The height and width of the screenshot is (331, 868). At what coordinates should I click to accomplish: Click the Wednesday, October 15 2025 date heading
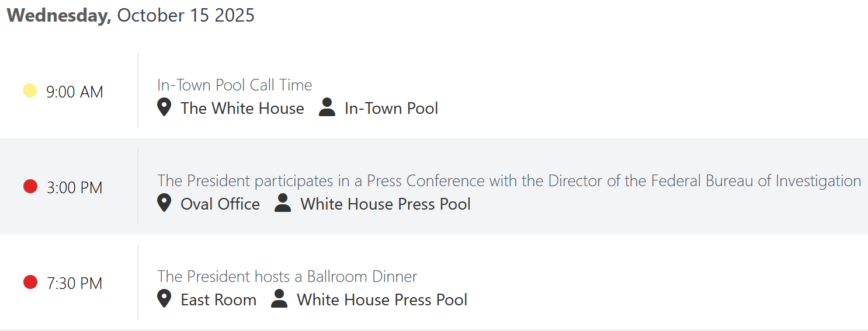pos(130,15)
